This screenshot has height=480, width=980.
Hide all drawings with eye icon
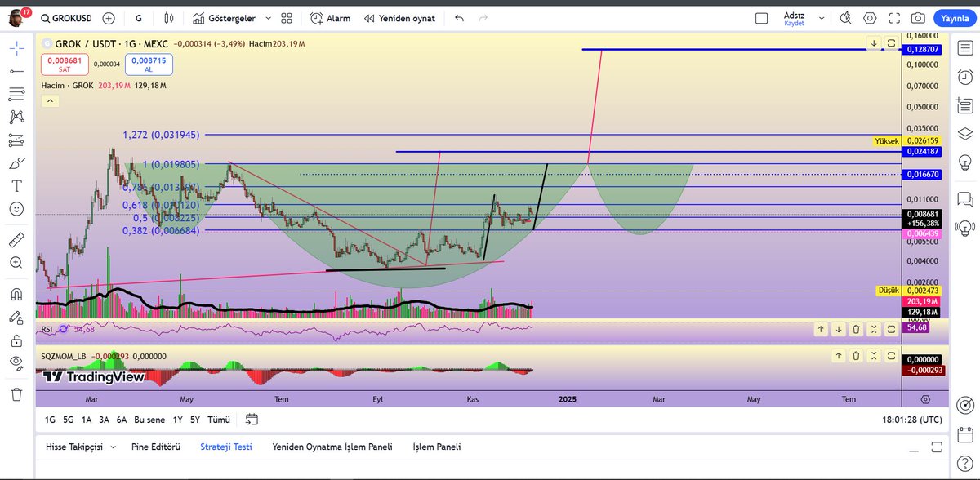tap(16, 363)
